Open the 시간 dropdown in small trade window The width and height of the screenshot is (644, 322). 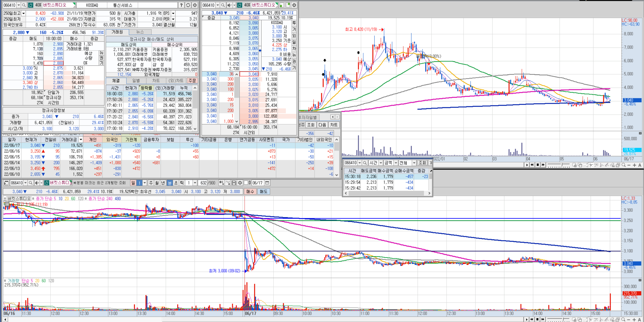pos(381,163)
